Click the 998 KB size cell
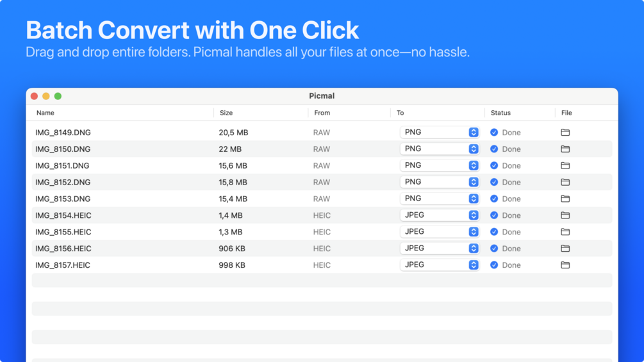 (x=232, y=265)
